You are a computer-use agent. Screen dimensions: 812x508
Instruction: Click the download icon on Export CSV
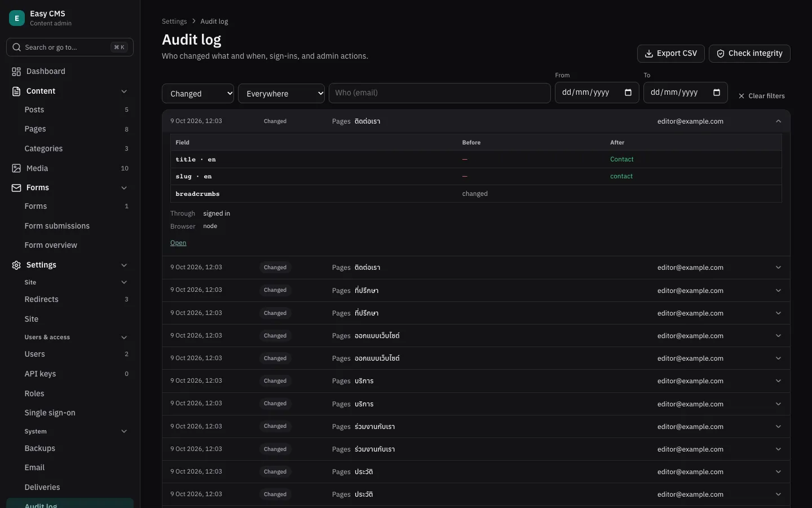point(649,54)
